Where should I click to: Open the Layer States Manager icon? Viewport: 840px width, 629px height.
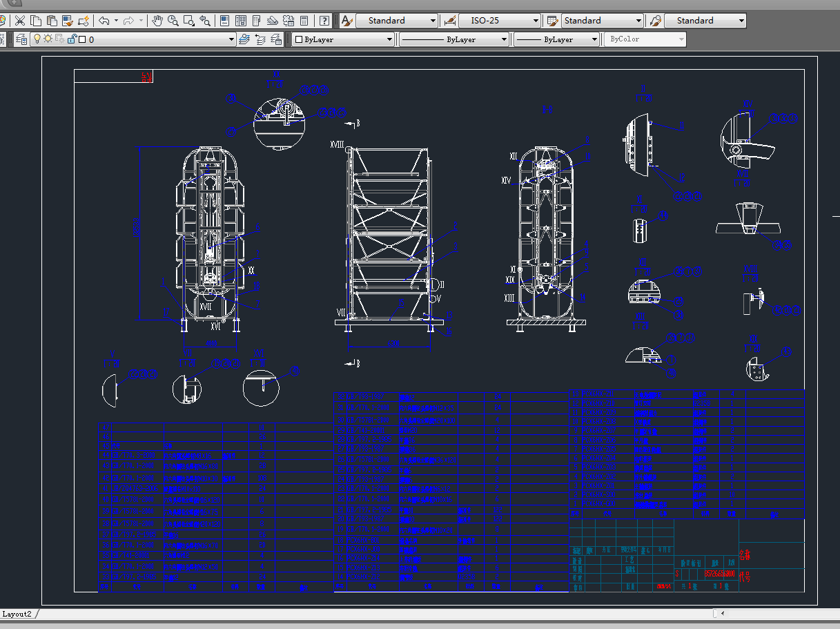point(276,39)
